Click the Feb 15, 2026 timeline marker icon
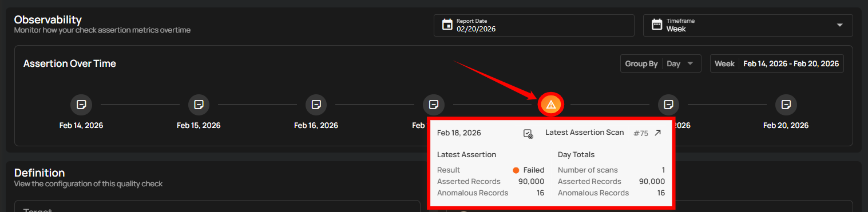The height and width of the screenshot is (212, 868). click(199, 105)
